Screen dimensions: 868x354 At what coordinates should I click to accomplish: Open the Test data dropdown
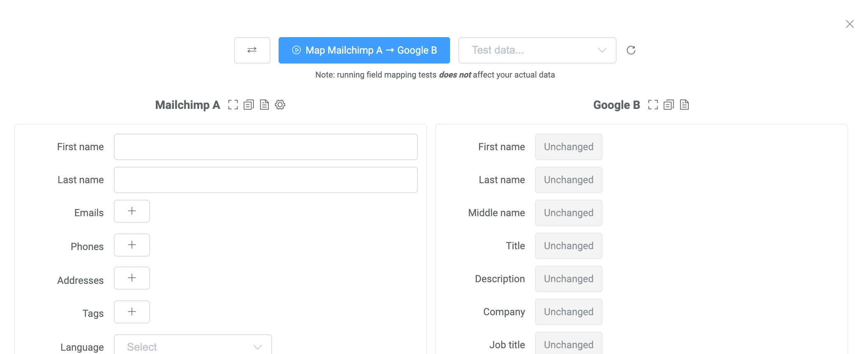tap(537, 50)
